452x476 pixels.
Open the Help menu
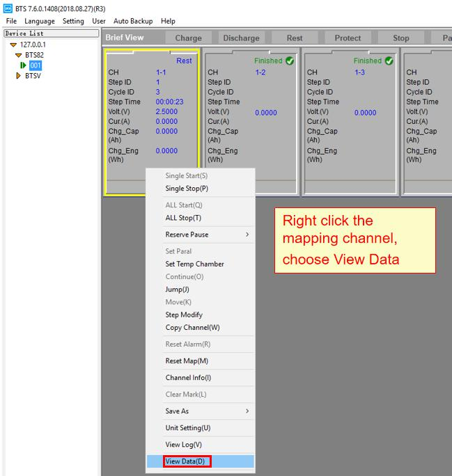click(x=168, y=22)
